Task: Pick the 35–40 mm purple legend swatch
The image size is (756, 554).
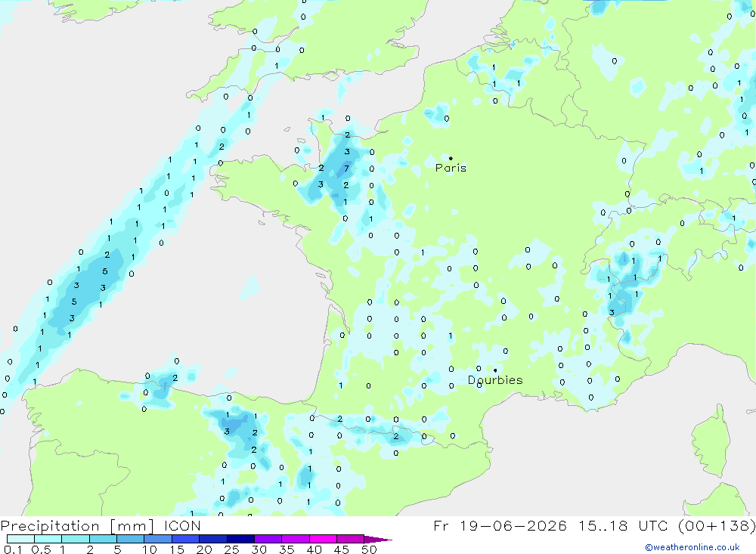Action: pyautogui.click(x=295, y=539)
